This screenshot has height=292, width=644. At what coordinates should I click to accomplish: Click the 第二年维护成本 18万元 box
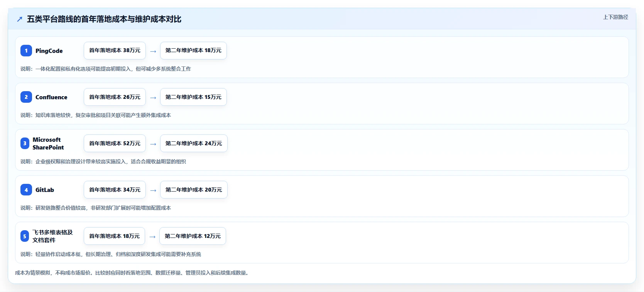193,51
